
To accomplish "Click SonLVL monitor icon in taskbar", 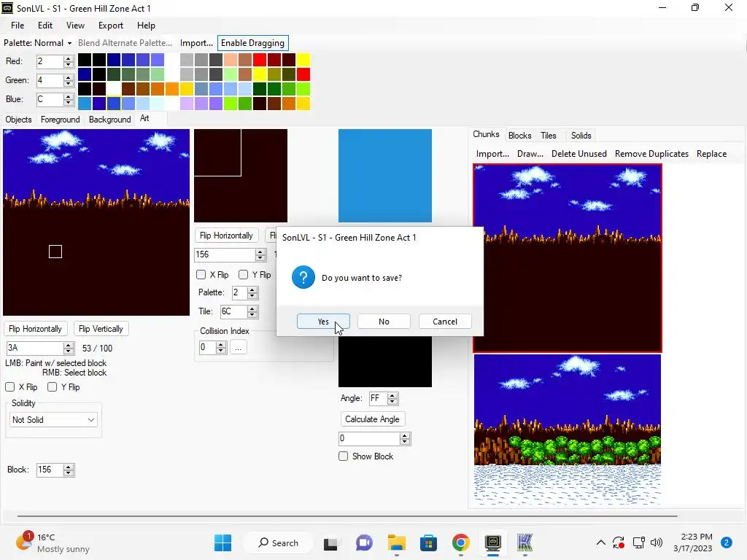I will pos(493,542).
